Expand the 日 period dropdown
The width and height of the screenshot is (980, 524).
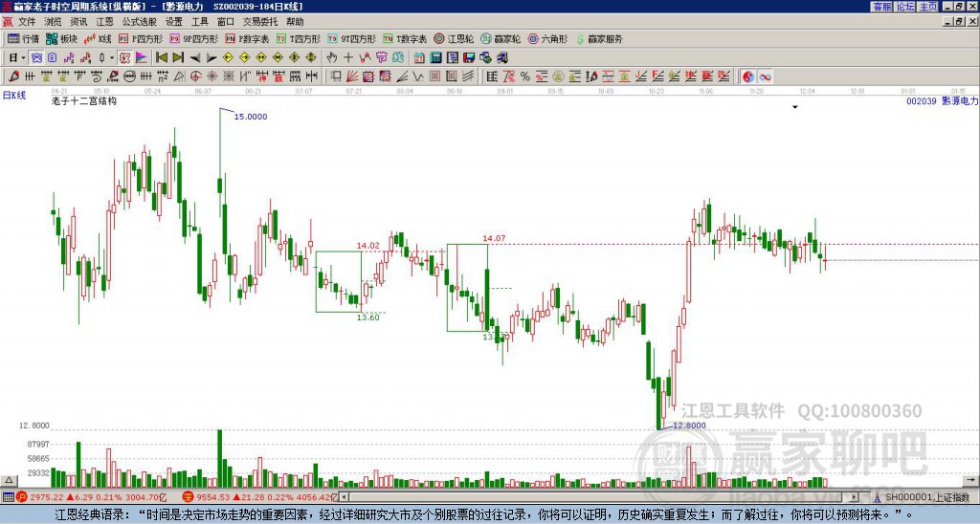[23, 57]
